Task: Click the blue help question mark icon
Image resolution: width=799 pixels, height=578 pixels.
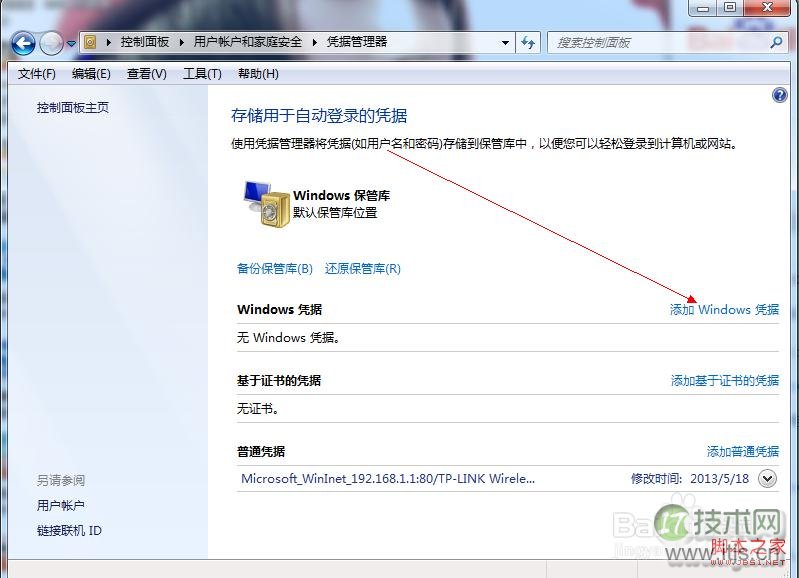Action: 780,95
